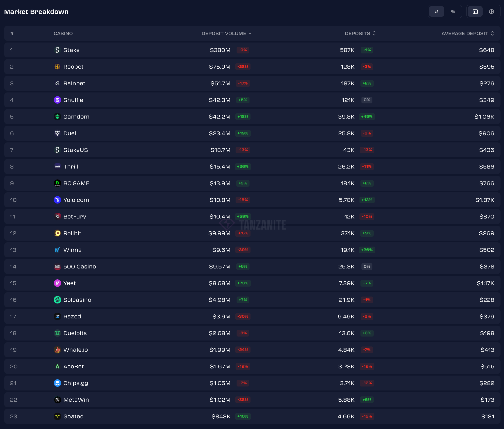Select the table view button
The image size is (504, 429).
pos(475,12)
